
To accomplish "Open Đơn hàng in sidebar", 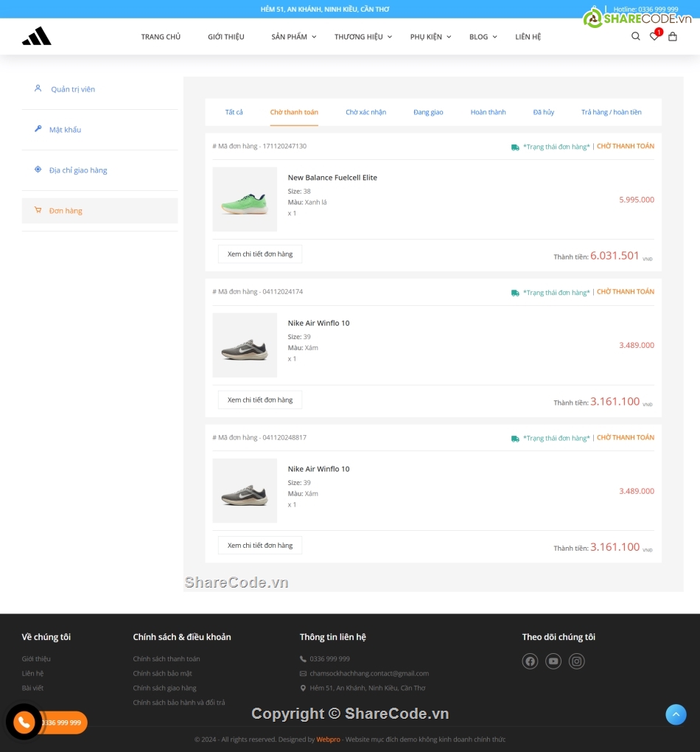I will coord(99,211).
